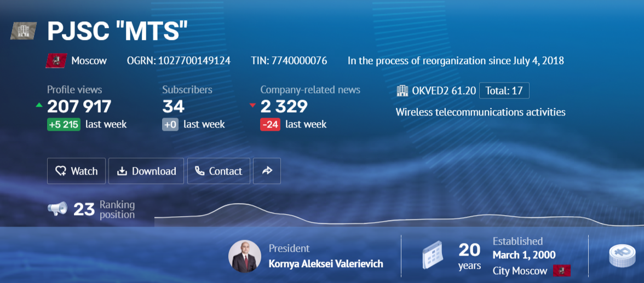Screen dimensions: 644x283
Task: Click the TIN: 7740000076 text
Action: 289,61
